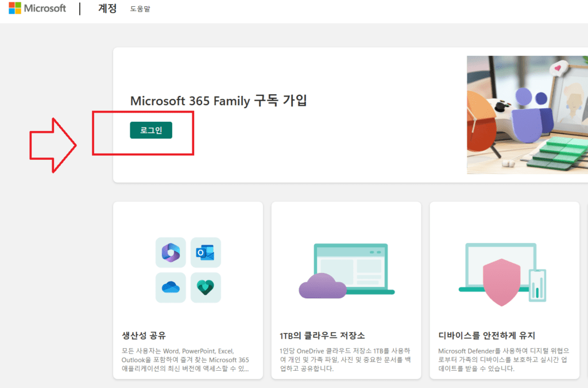The image size is (588, 388).
Task: Click the OneDrive 1TB description text
Action: point(345,360)
